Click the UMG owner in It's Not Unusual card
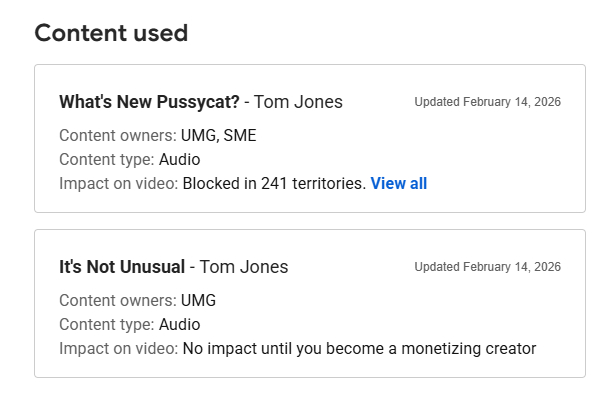The width and height of the screenshot is (612, 405). [198, 301]
